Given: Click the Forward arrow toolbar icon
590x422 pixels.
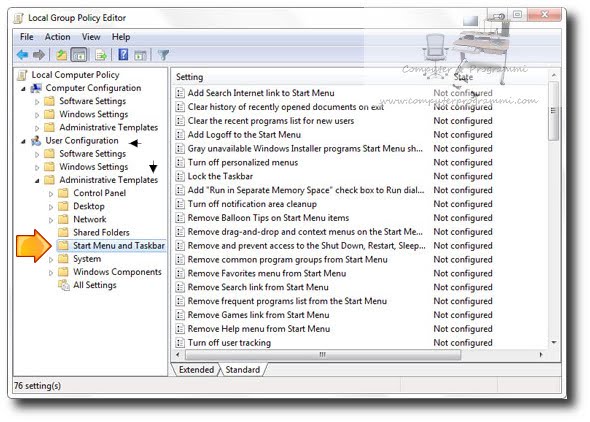Looking at the screenshot, I should [39, 55].
